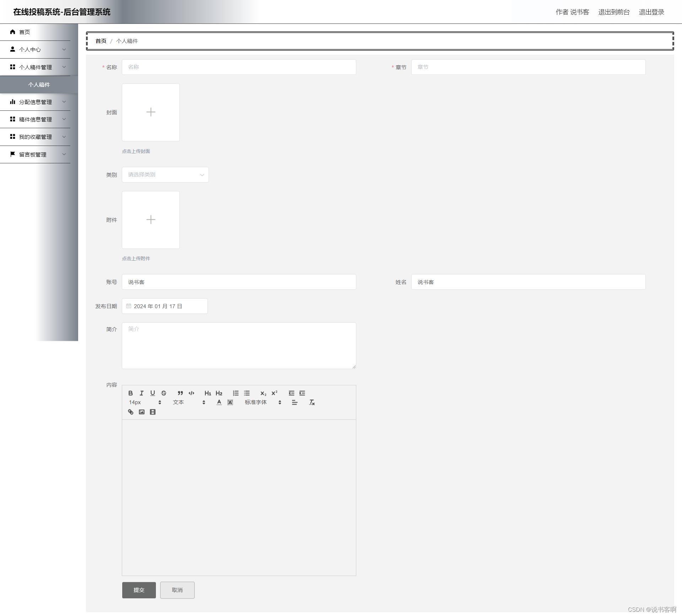This screenshot has height=616, width=682.
Task: Focus the 账号 account input field
Action: click(x=239, y=282)
